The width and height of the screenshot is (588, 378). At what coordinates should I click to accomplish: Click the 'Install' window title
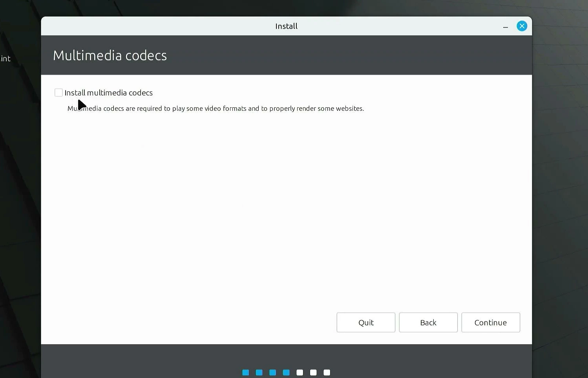pyautogui.click(x=287, y=26)
